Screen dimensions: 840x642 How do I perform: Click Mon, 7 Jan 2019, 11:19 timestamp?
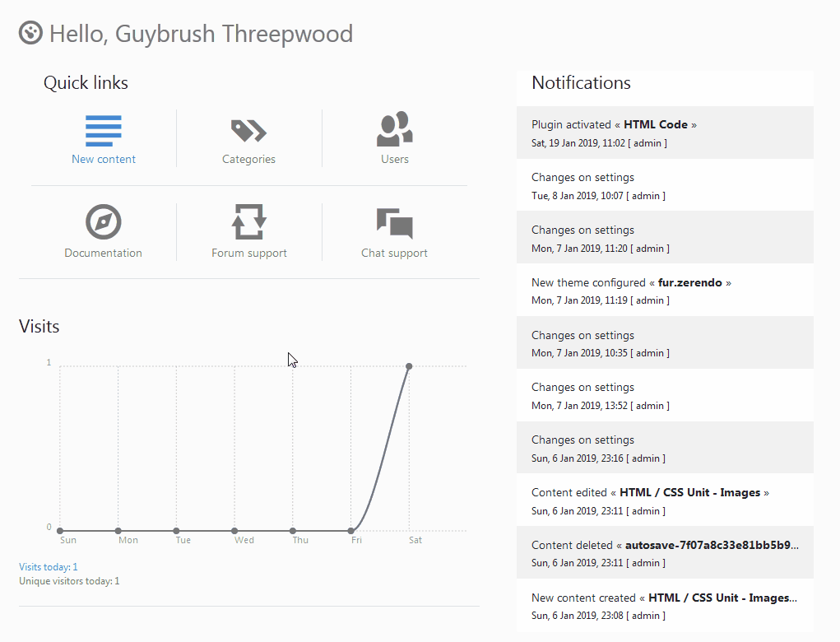(579, 300)
